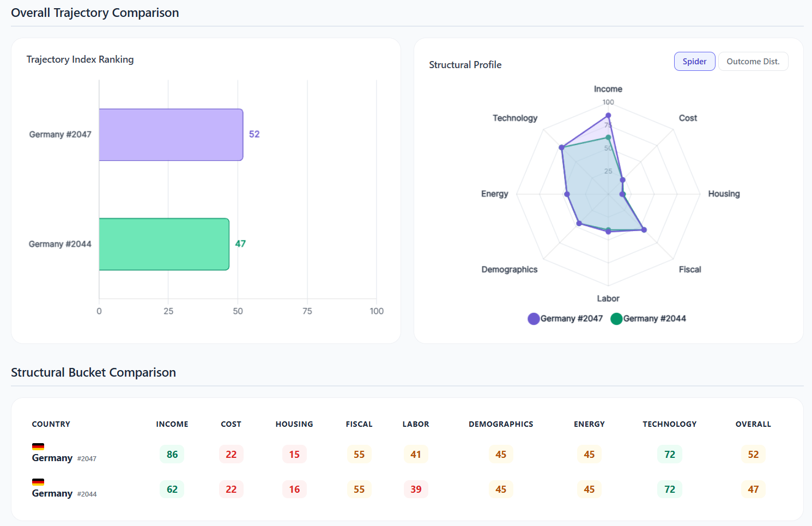Select the purple Income point on the radar
812x526 pixels.
coord(608,116)
